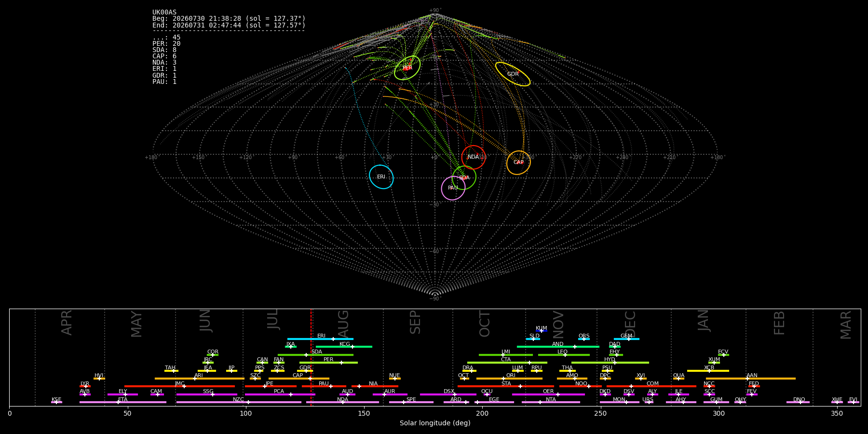Click the PER: 20 count legend entry
Image resolution: width=868 pixels, height=434 pixels.
(x=166, y=44)
